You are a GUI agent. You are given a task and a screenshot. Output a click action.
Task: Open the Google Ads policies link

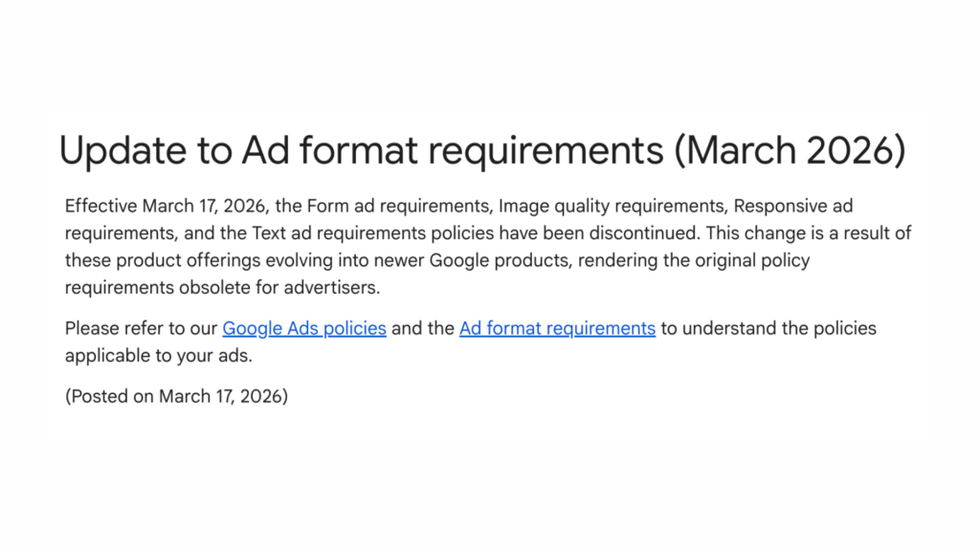pos(304,329)
